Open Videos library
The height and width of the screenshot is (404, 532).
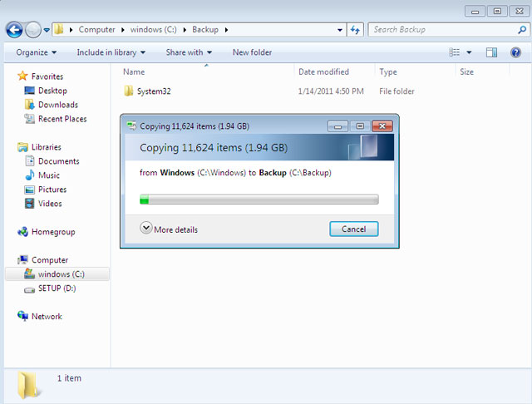click(x=50, y=204)
